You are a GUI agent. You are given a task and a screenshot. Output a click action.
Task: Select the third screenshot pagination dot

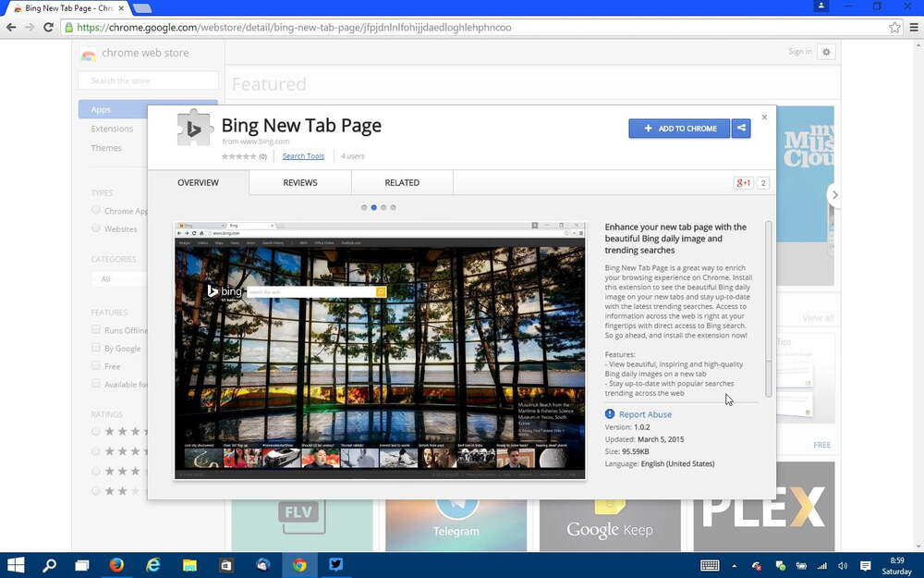coord(383,208)
